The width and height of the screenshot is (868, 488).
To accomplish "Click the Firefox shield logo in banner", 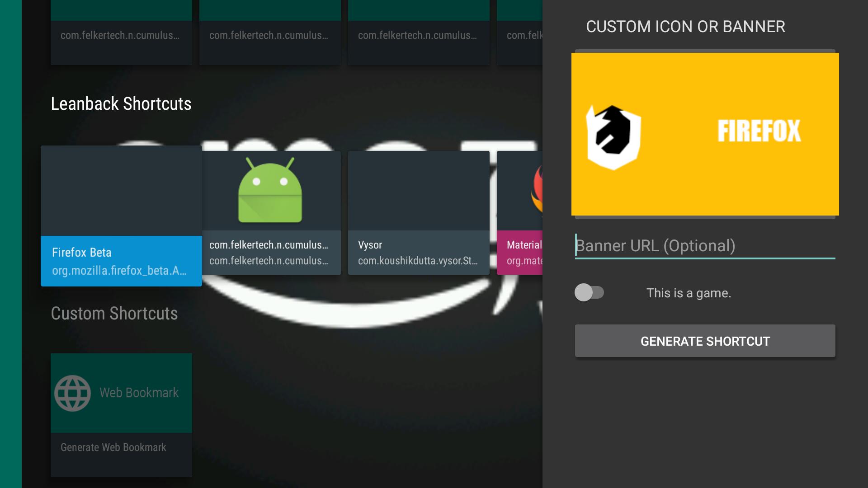I will point(613,137).
